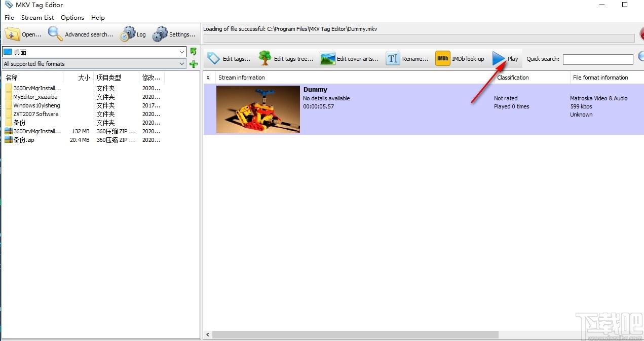
Task: Click green plus add-folder icon
Action: point(194,64)
